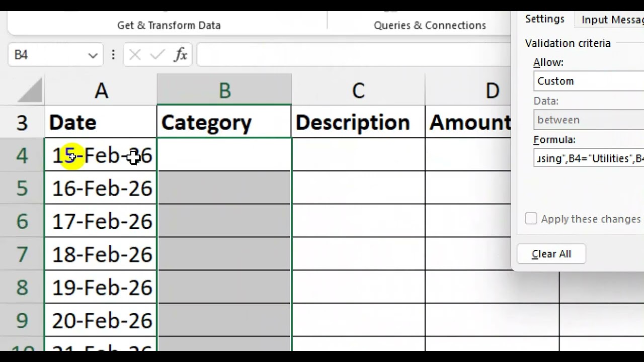The width and height of the screenshot is (644, 362).
Task: Select column B header
Action: pyautogui.click(x=224, y=90)
